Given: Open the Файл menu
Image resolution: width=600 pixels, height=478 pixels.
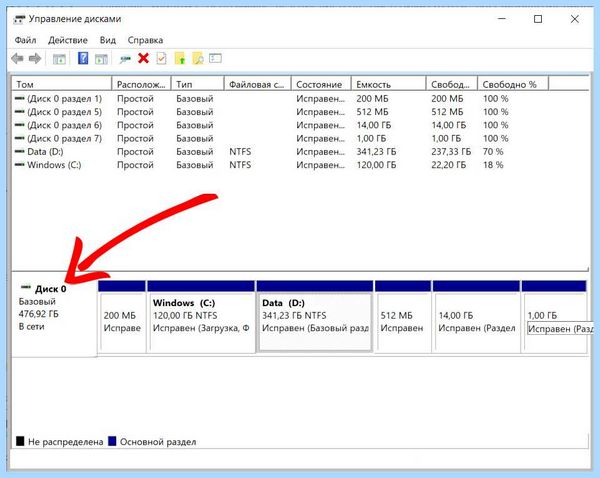Looking at the screenshot, I should (x=25, y=40).
